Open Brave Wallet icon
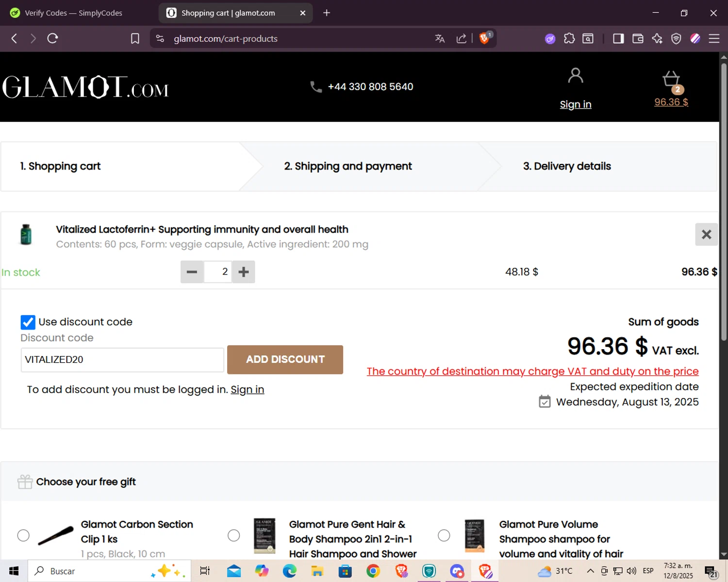Image resolution: width=728 pixels, height=582 pixels. pyautogui.click(x=638, y=39)
